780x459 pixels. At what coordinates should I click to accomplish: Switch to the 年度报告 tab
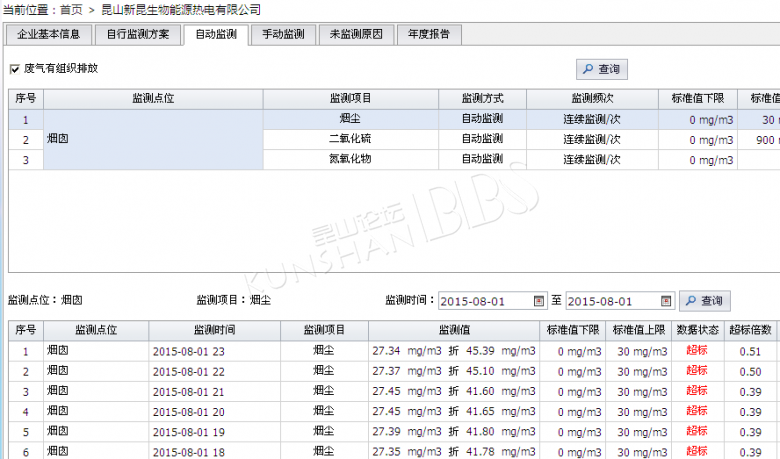[x=429, y=34]
